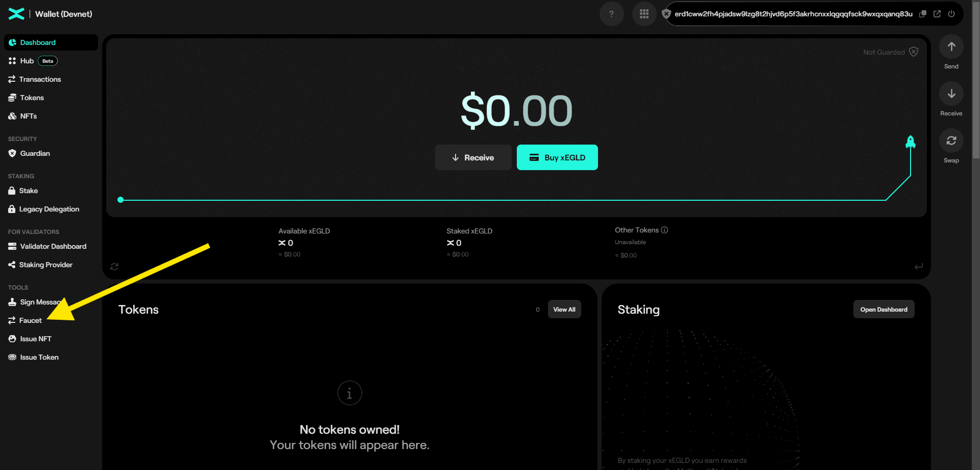The image size is (980, 470).
Task: Click the Receive arrow-down sidebar button
Action: point(951,93)
